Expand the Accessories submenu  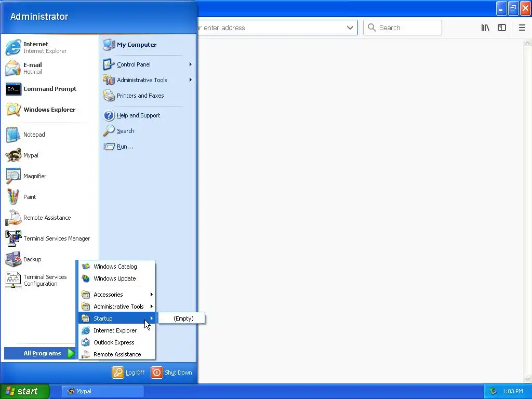[x=117, y=295]
